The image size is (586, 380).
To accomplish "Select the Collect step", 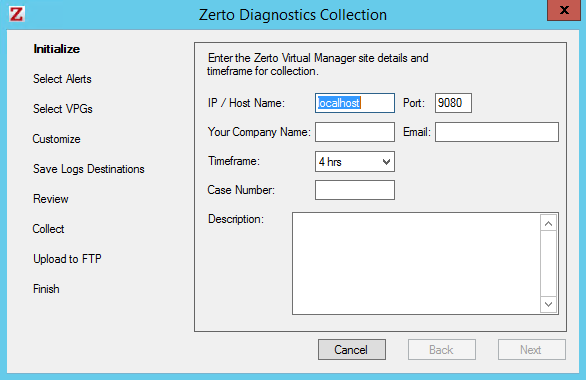I will pyautogui.click(x=48, y=229).
